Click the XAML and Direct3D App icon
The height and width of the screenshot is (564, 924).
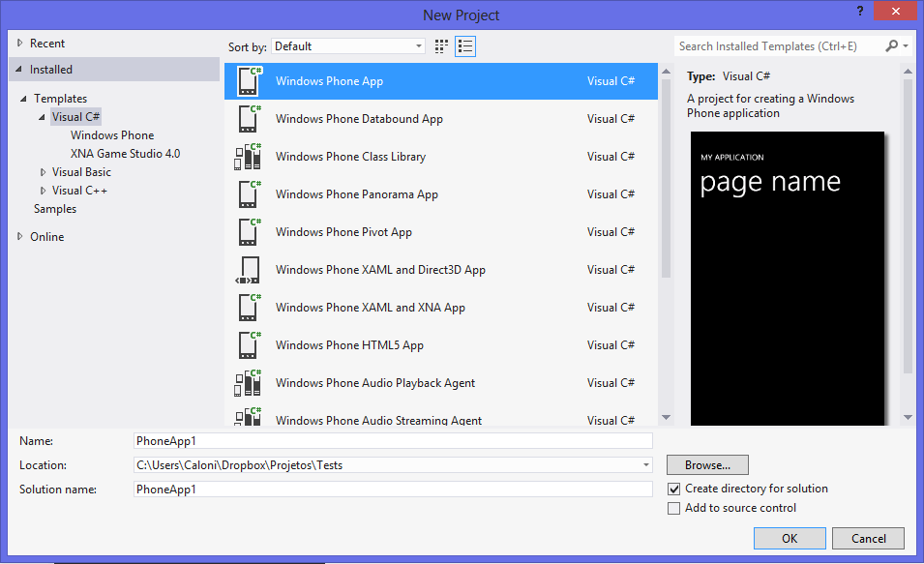[x=249, y=270]
